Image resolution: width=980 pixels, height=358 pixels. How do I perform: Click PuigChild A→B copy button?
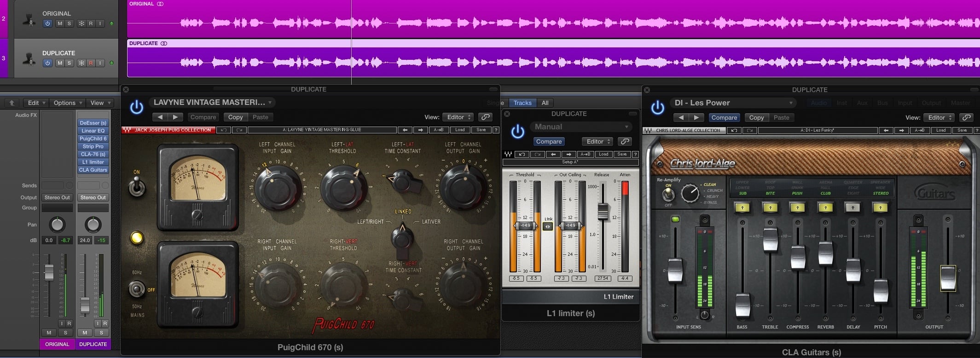coord(439,130)
